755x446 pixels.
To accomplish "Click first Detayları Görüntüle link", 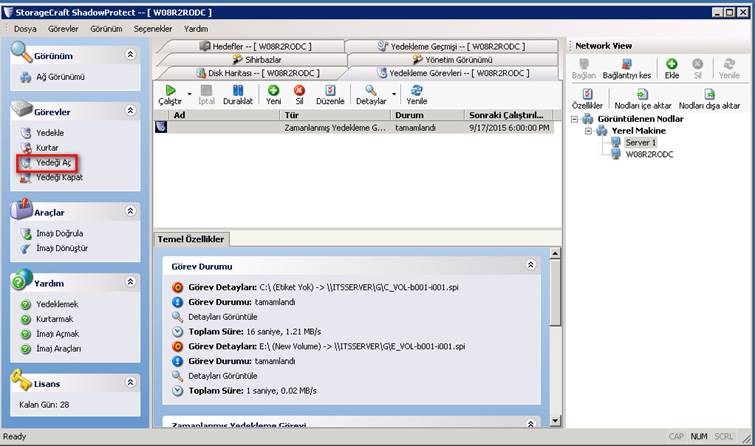I will pyautogui.click(x=222, y=317).
